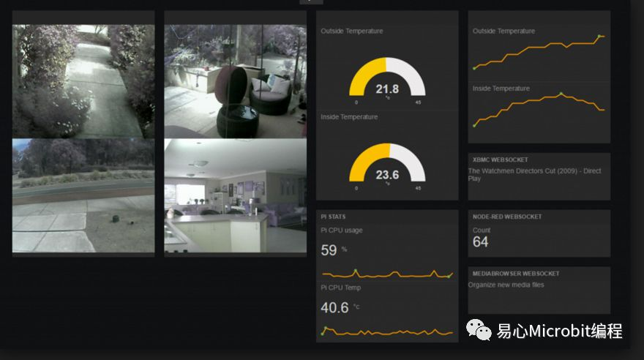
Task: Click the Inside Temperature sparkline chart
Action: pyautogui.click(x=539, y=110)
